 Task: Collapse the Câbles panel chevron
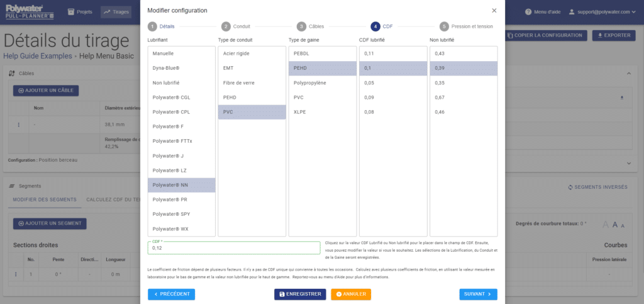628,73
